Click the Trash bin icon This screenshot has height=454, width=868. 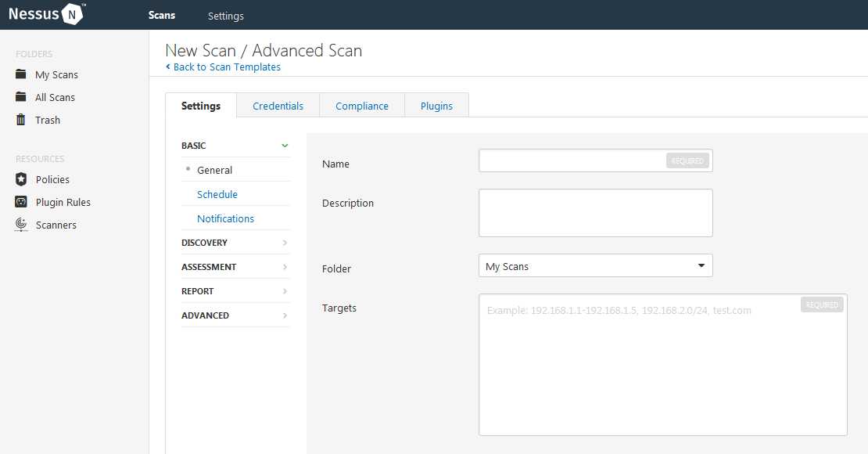point(21,119)
